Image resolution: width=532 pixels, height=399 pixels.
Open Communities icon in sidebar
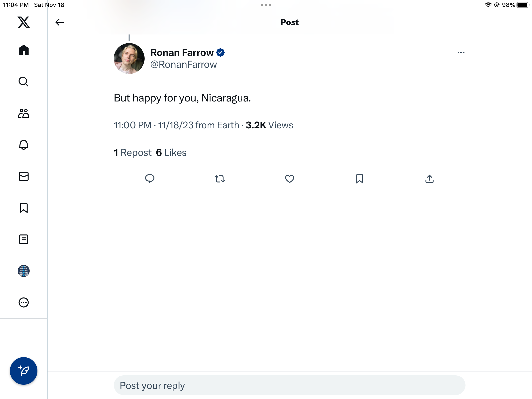[x=24, y=113]
